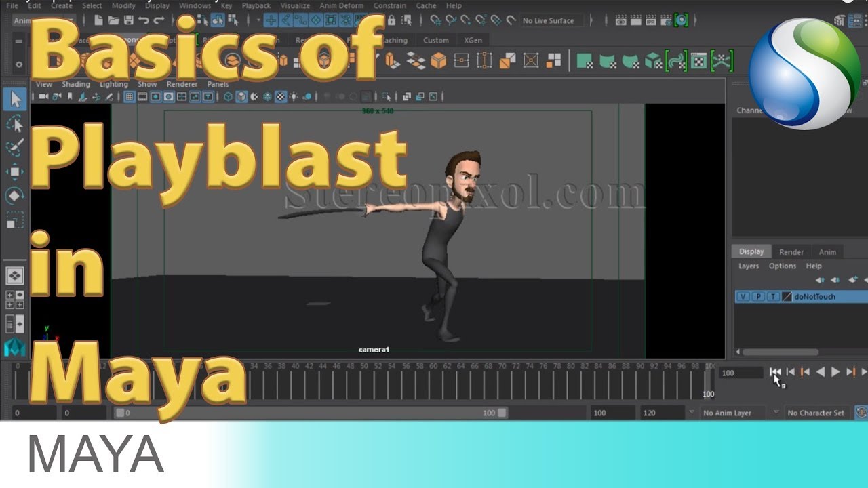Click the checkered clapperboard shelf icon
This screenshot has width=868, height=488.
[699, 61]
